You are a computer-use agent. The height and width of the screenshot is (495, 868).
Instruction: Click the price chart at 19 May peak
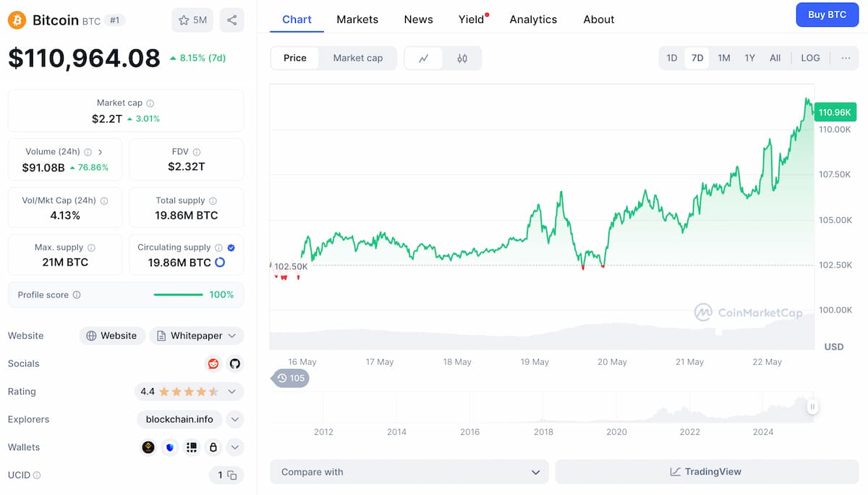[x=561, y=192]
